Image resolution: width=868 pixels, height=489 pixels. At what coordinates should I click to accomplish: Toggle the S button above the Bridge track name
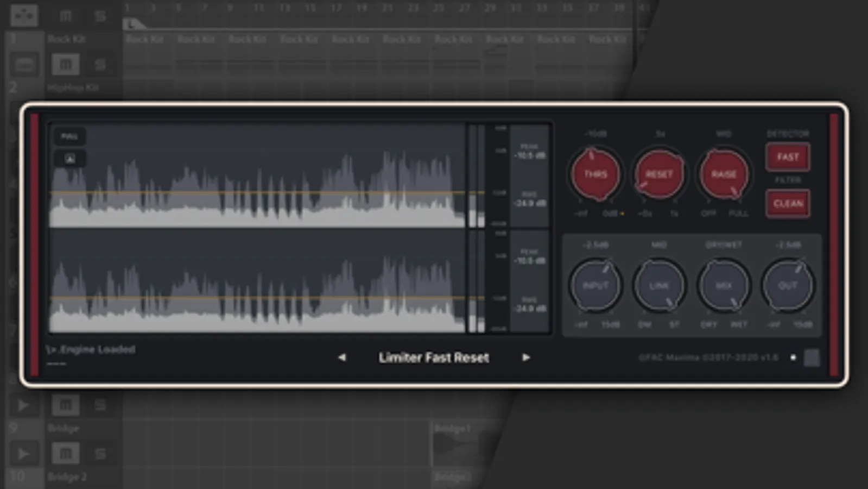pyautogui.click(x=100, y=405)
